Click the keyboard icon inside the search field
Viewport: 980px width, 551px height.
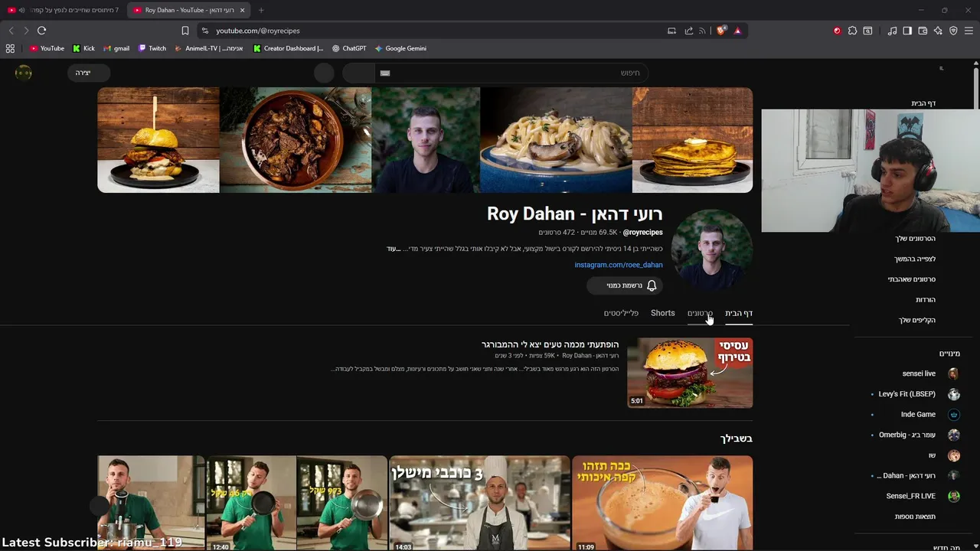385,73
